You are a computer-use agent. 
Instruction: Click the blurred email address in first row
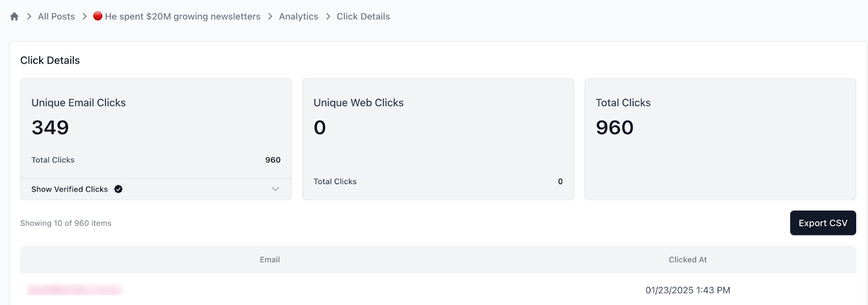pyautogui.click(x=75, y=290)
